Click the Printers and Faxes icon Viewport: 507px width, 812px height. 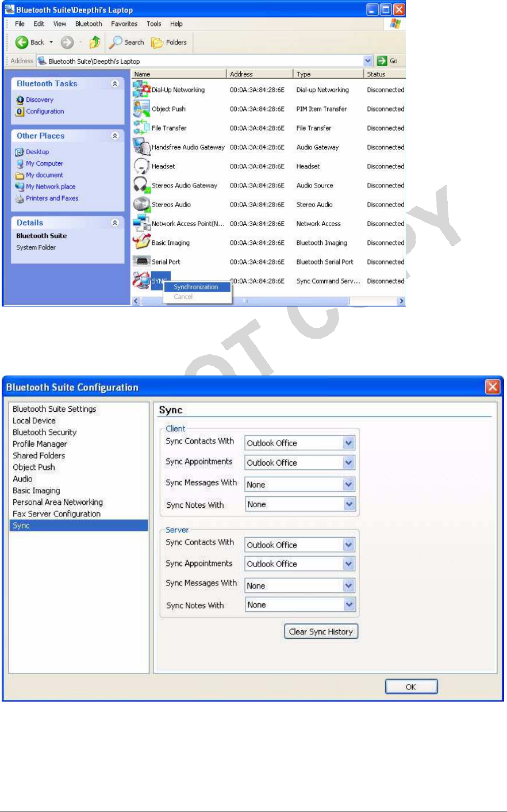pos(20,198)
